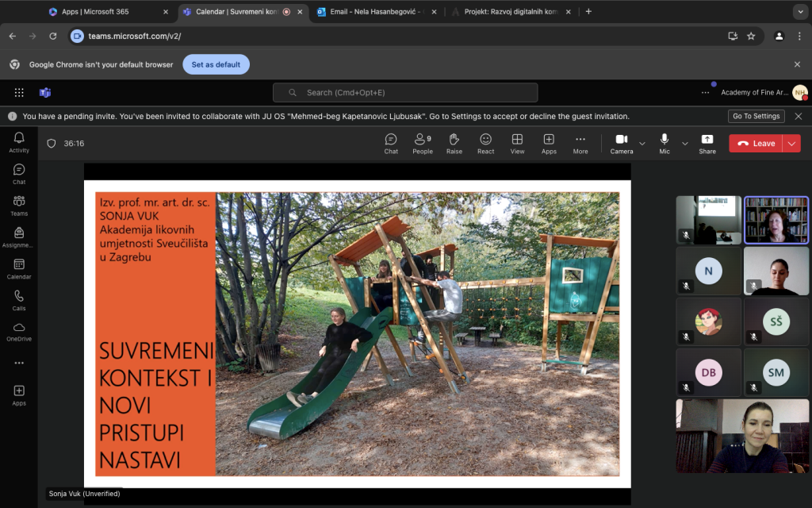Set Chrome as default browser
This screenshot has height=508, width=812.
(216, 64)
